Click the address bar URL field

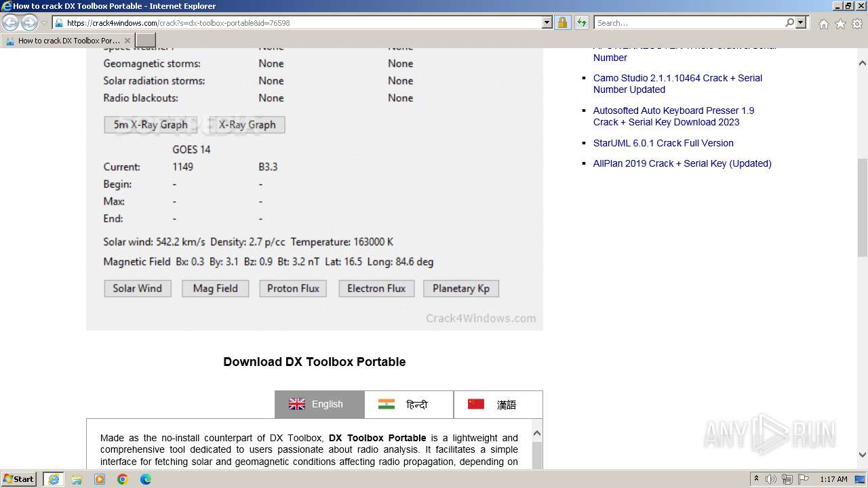[x=302, y=22]
